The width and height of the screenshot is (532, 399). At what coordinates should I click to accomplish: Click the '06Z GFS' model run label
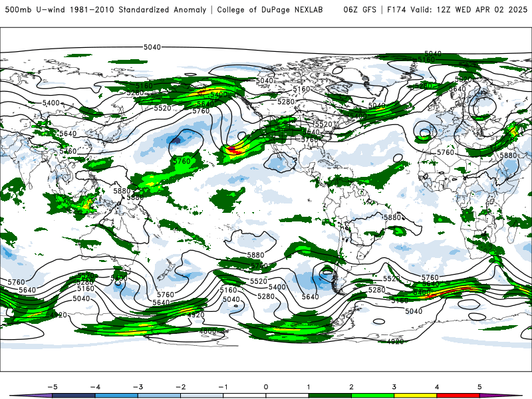360,10
